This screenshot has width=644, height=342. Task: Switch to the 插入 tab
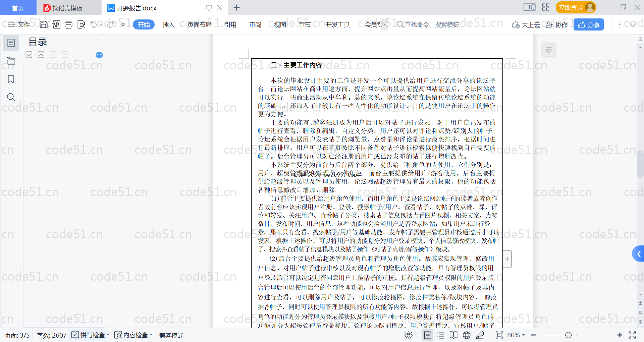coord(168,24)
